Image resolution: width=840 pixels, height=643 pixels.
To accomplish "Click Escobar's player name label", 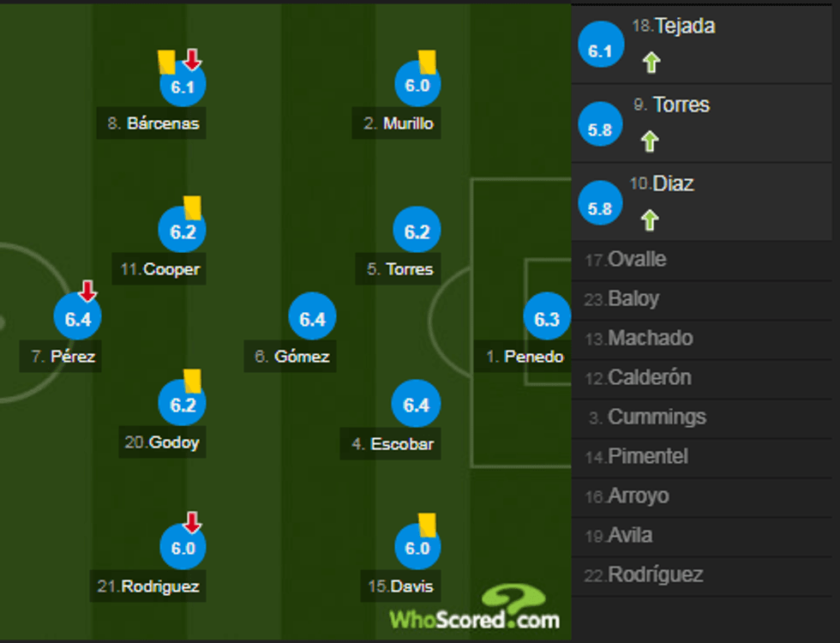I will click(391, 444).
